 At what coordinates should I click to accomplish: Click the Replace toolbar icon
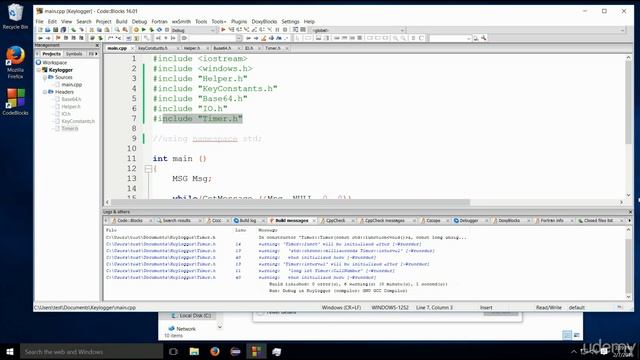coord(125,30)
